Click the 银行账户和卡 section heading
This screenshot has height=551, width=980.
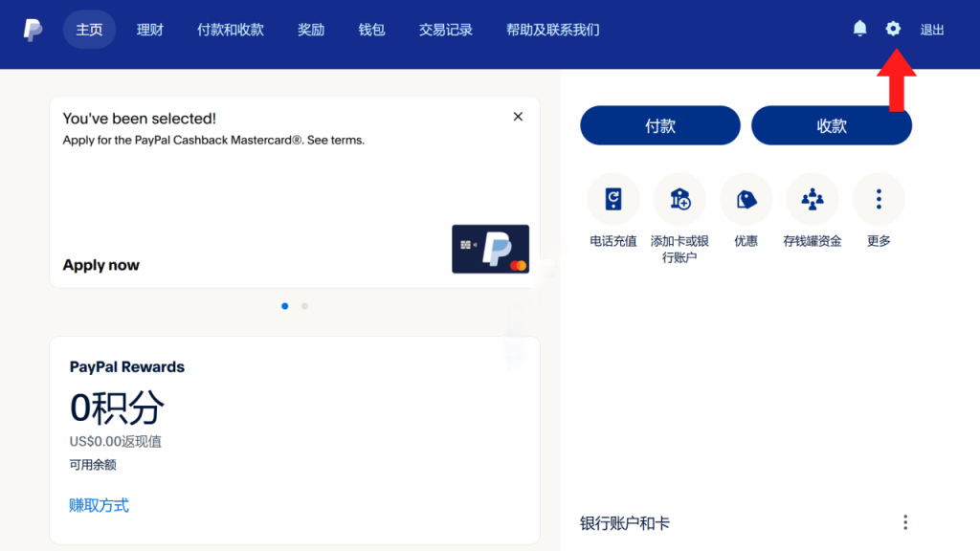pos(624,523)
